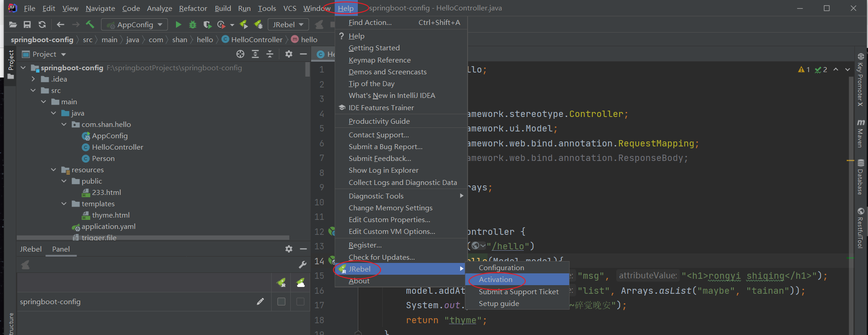The height and width of the screenshot is (335, 868).
Task: Open the RestfulTool side tab
Action: (860, 228)
